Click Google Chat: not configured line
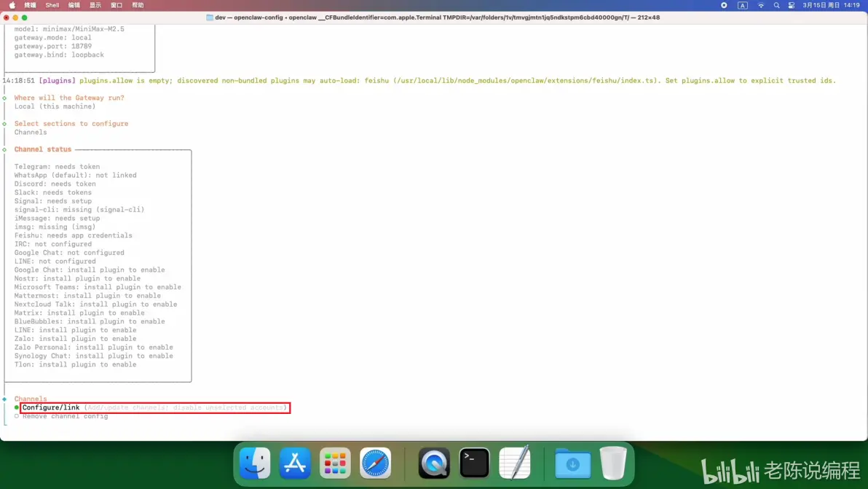The width and height of the screenshot is (868, 489). pos(69,253)
